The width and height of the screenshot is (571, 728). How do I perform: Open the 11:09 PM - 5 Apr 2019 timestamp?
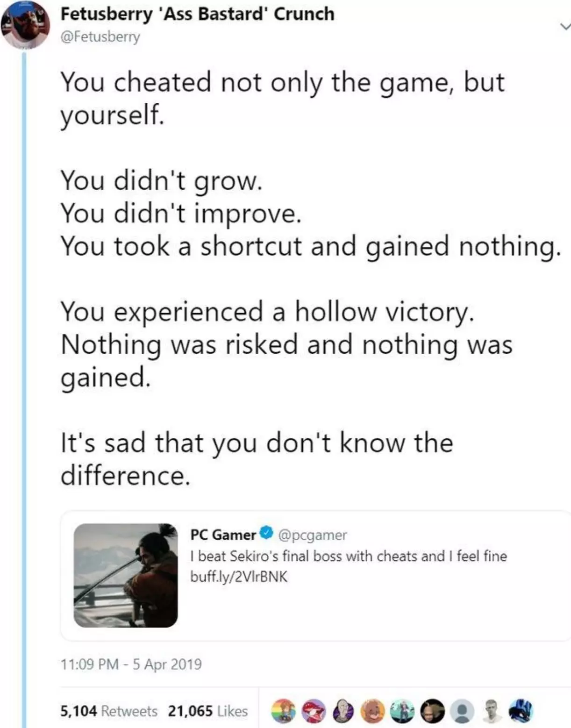tap(131, 664)
